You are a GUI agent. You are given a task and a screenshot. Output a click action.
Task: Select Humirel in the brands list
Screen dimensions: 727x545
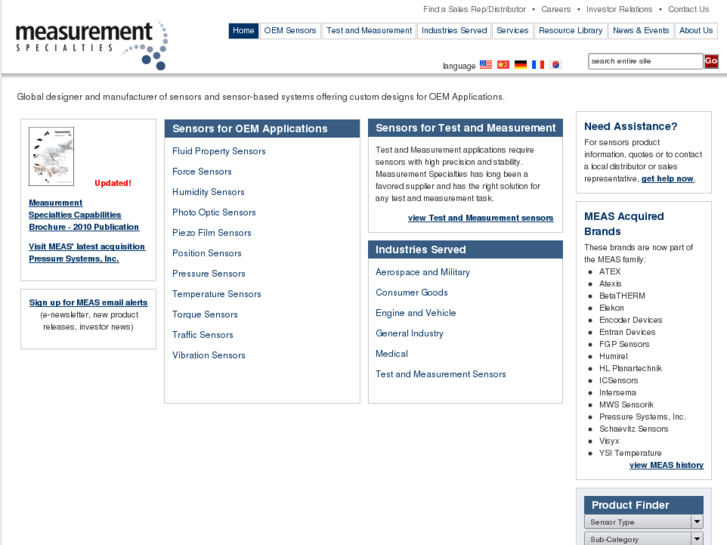[x=613, y=356]
